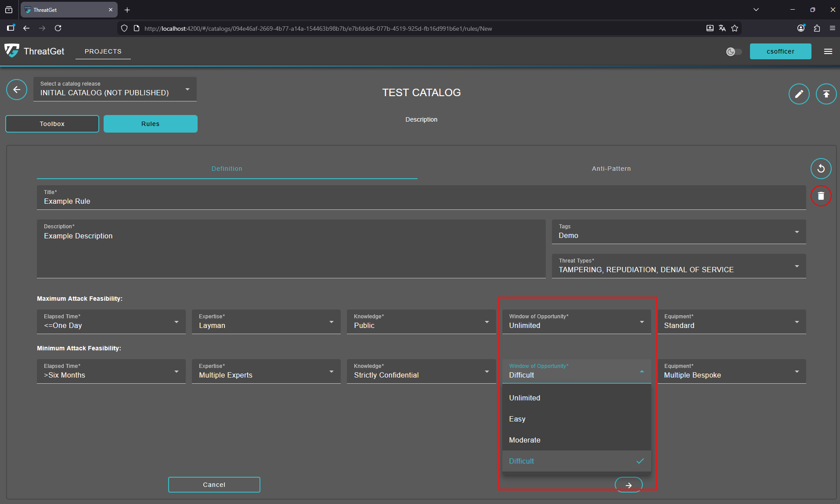This screenshot has height=504, width=840.
Task: Open the Threat Types dropdown
Action: coord(678,266)
